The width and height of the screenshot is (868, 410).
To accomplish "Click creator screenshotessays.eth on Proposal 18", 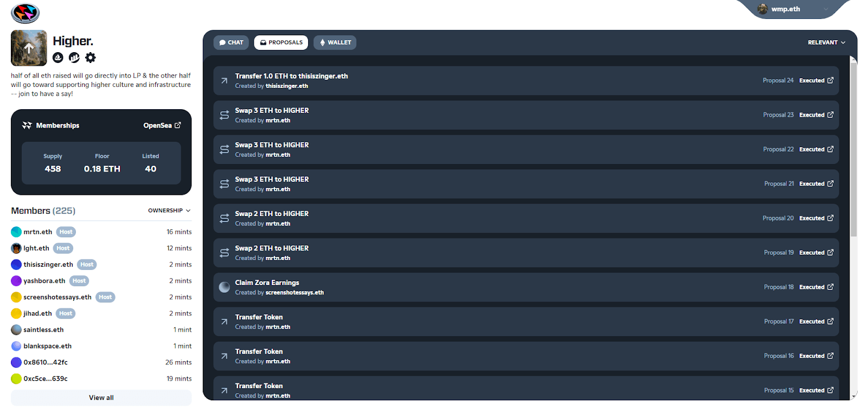I will tap(295, 293).
